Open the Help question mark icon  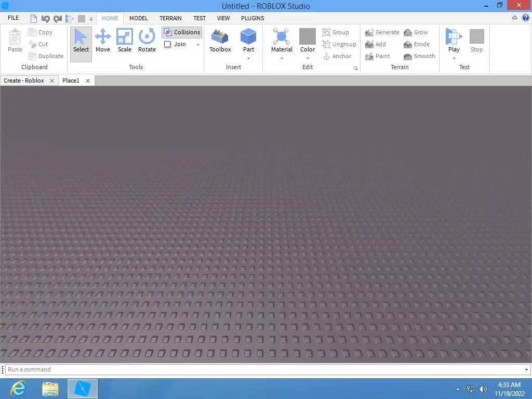(526, 18)
